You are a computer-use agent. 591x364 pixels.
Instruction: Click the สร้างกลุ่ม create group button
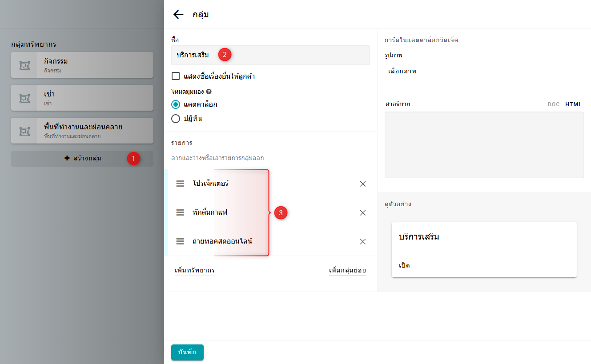(x=82, y=159)
